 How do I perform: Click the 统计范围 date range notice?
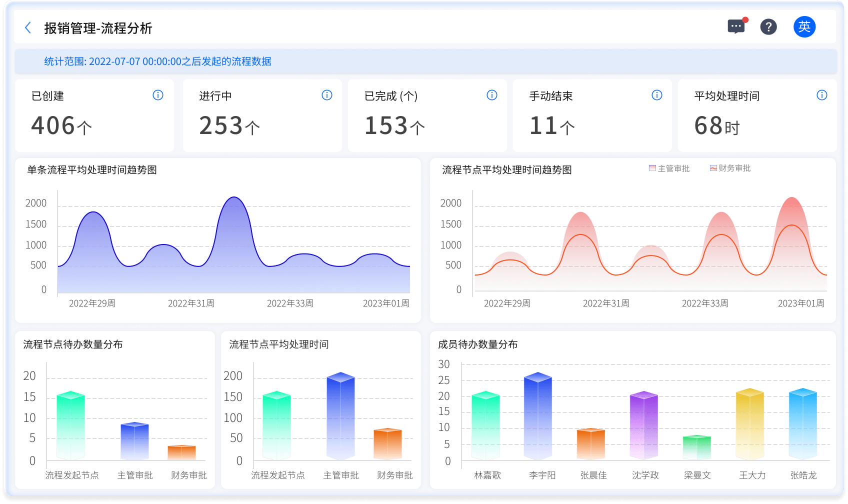coord(425,61)
